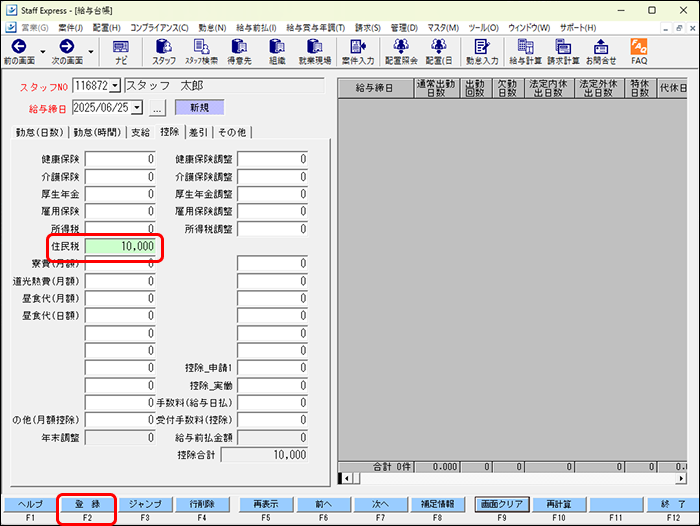The width and height of the screenshot is (700, 526).
Task: Expand the next screen history arrow
Action: (x=91, y=52)
